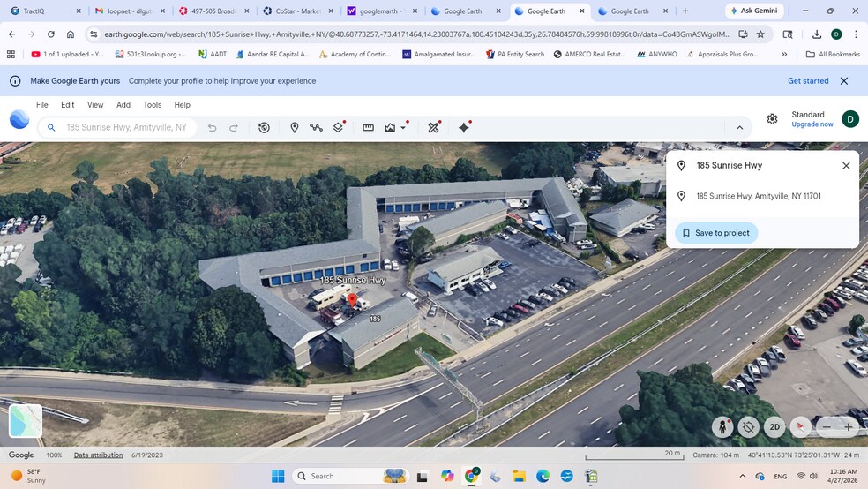Click the 100% loading status text
This screenshot has height=489, width=868.
click(55, 455)
